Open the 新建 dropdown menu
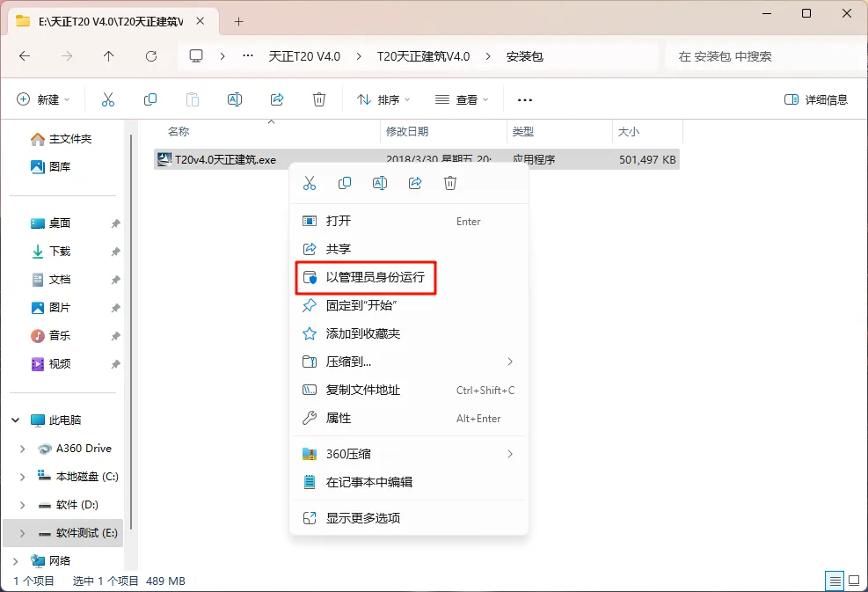This screenshot has height=592, width=868. pos(43,99)
